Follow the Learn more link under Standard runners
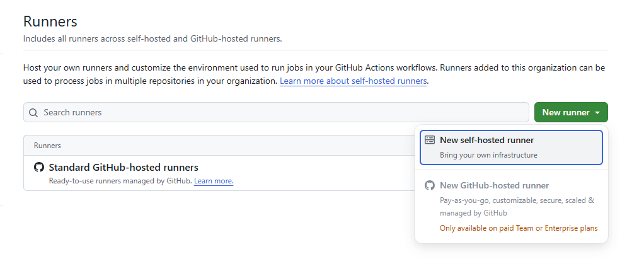644x271 pixels. pyautogui.click(x=214, y=181)
